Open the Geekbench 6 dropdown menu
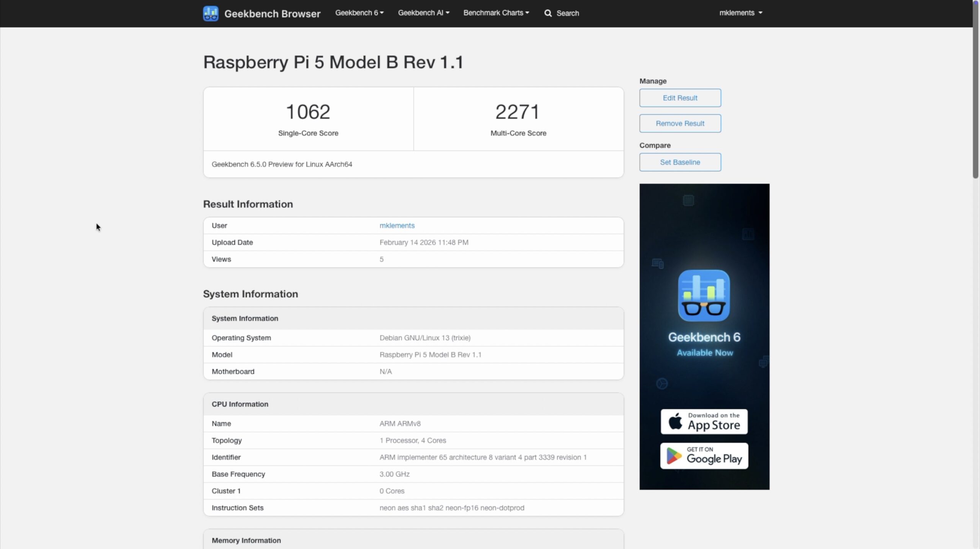Screen dimensions: 980x549 [359, 13]
